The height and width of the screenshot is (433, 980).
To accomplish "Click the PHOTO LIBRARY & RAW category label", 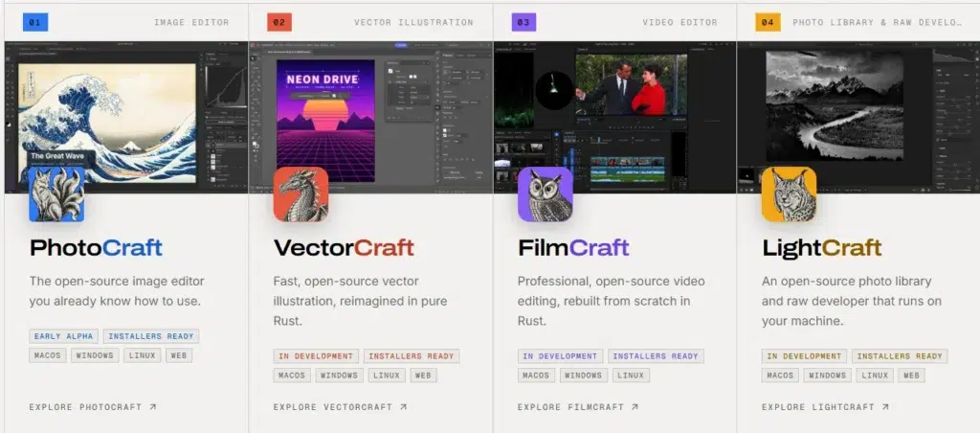I will point(877,23).
